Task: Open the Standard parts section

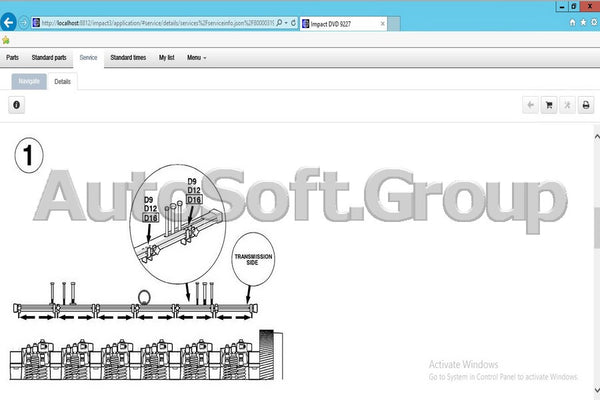Action: coord(49,57)
